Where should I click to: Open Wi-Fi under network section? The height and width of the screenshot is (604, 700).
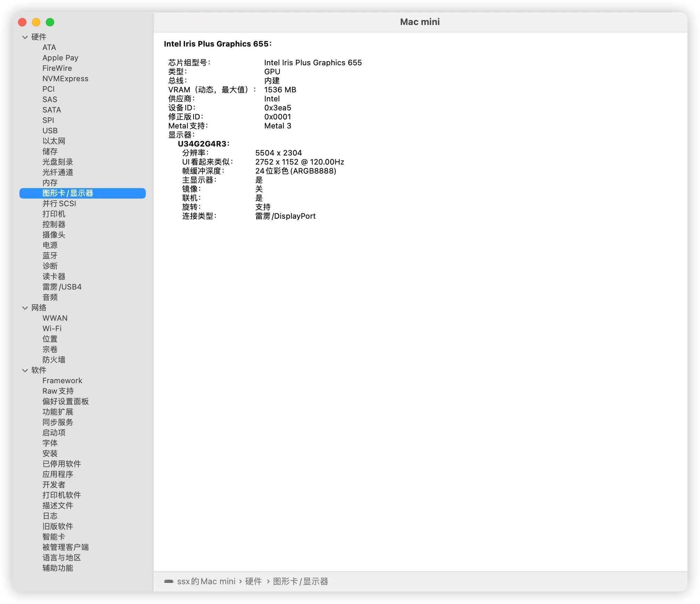click(52, 329)
